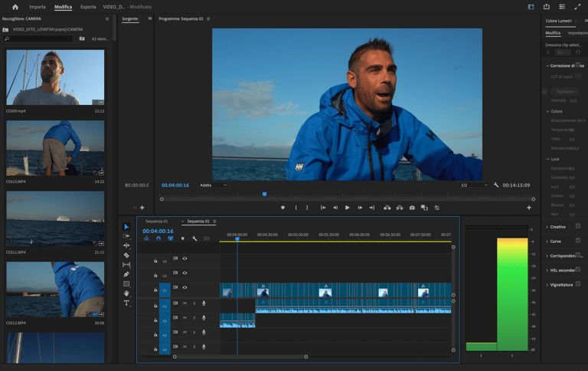
Task: Go to In point in Program monitor
Action: [323, 208]
